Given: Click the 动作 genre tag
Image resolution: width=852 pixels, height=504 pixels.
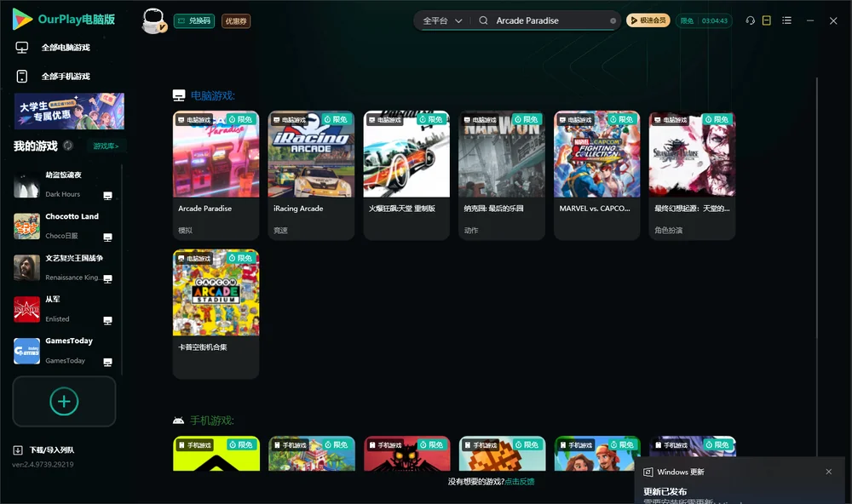Looking at the screenshot, I should (471, 230).
